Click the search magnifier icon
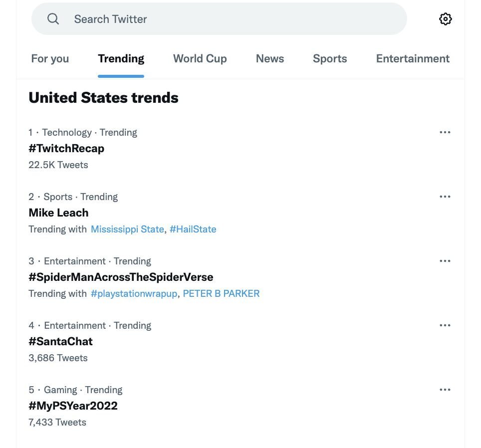 click(53, 19)
